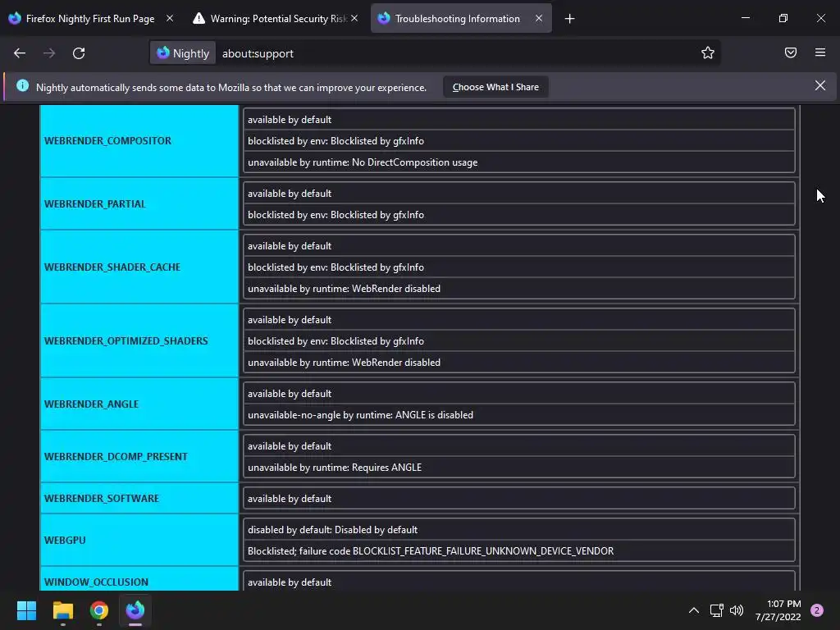Dismiss the data sharing notification bar

820,85
